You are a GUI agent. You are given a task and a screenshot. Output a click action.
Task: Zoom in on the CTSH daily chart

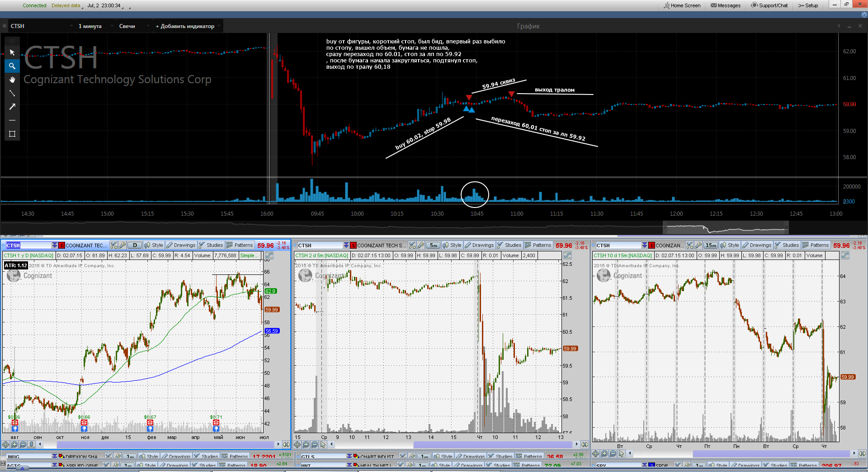pos(14,444)
